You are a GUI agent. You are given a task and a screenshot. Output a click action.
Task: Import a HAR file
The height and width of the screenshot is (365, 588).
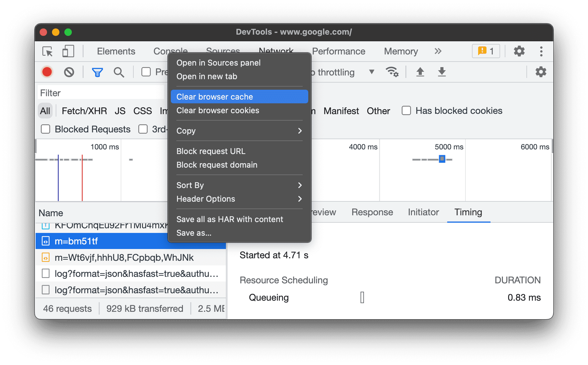pos(420,72)
